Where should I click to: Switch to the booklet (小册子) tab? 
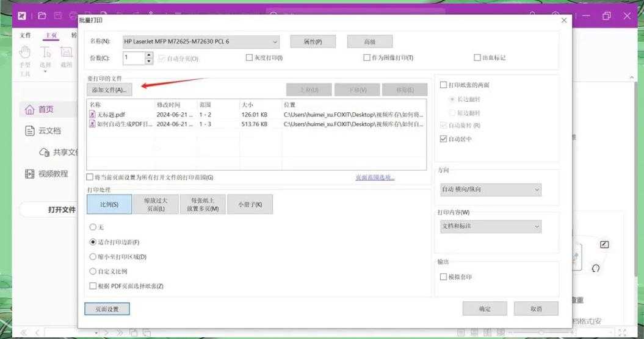click(250, 204)
